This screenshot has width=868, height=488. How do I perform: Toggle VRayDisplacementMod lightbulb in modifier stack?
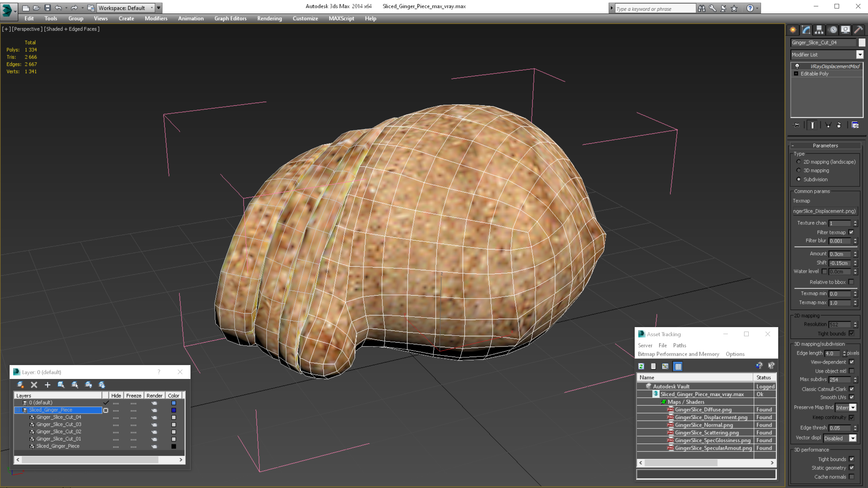[797, 66]
